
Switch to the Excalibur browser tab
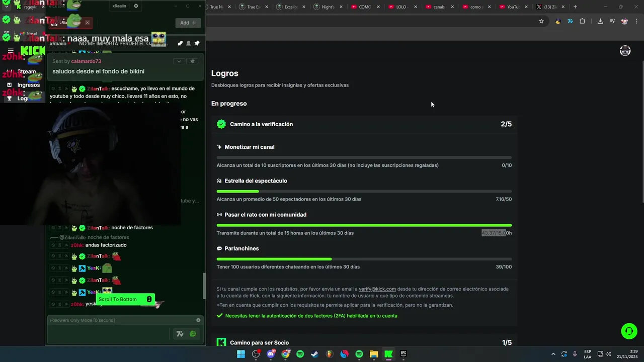[292, 7]
